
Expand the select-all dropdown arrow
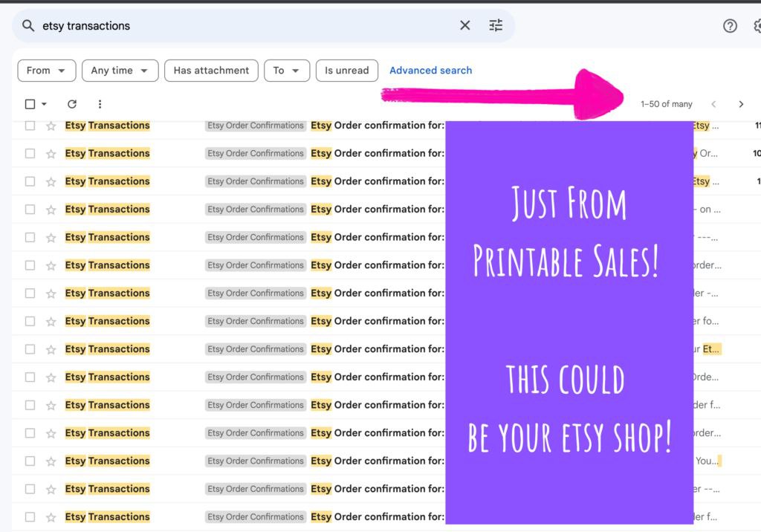(x=42, y=104)
